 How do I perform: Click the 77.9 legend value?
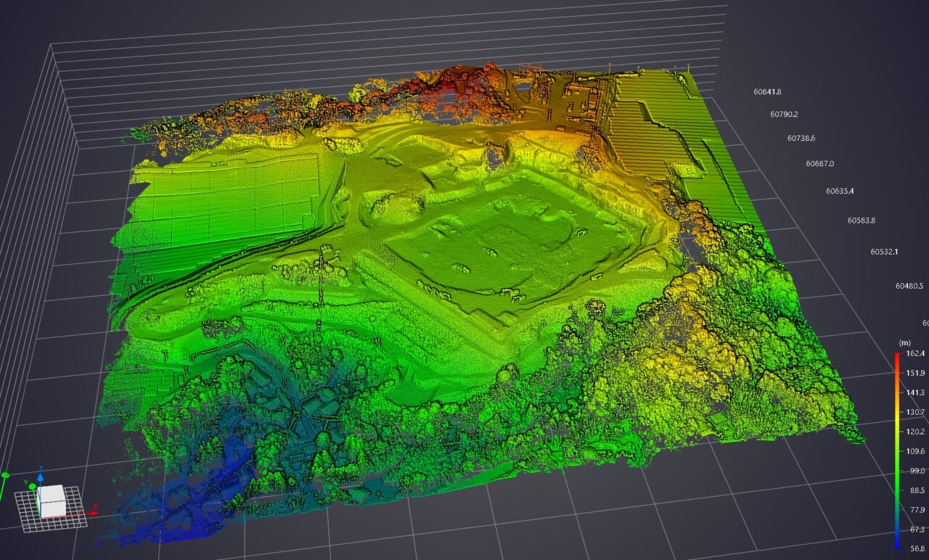click(x=916, y=510)
